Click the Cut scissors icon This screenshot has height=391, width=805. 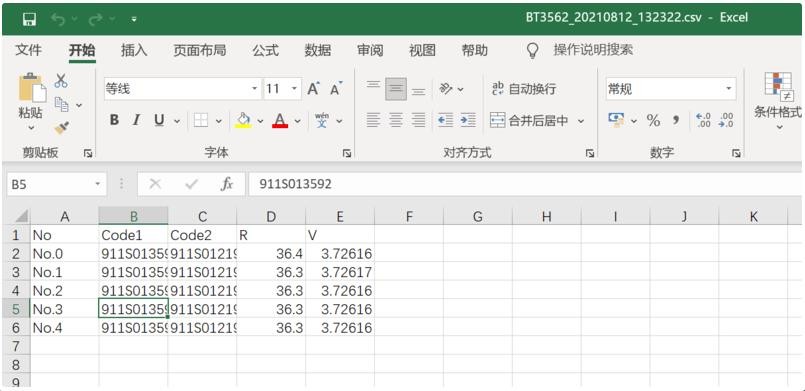pos(61,81)
